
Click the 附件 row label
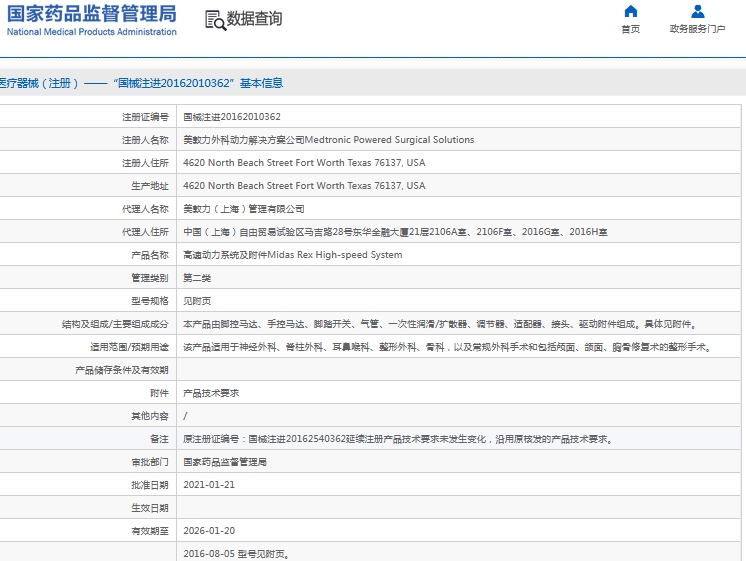159,393
